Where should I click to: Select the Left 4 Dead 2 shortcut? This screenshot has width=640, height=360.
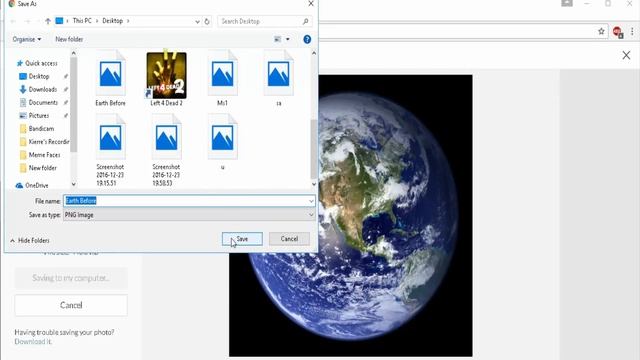pos(166,78)
